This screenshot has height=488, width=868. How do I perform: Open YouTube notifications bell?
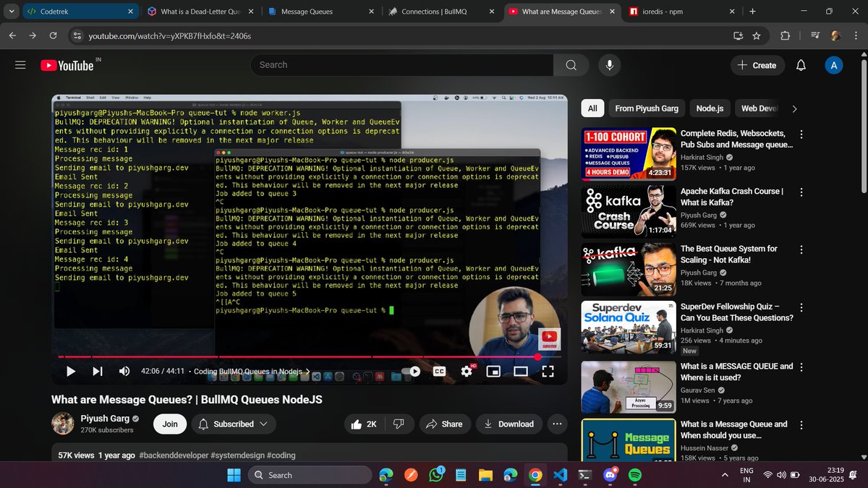click(x=801, y=65)
